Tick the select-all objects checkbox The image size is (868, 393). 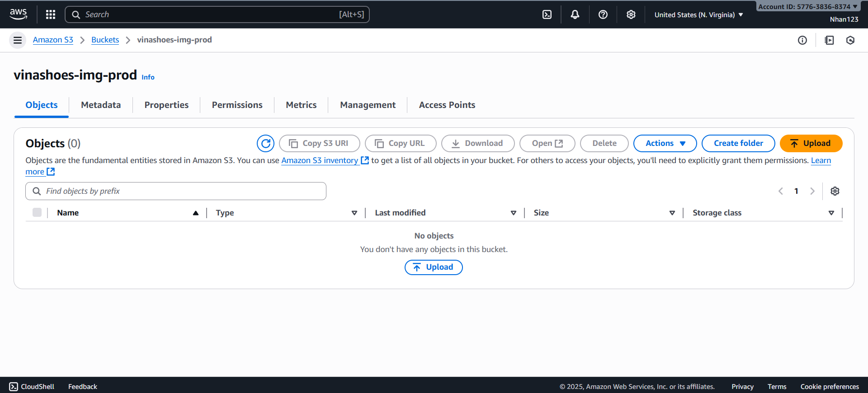[37, 213]
